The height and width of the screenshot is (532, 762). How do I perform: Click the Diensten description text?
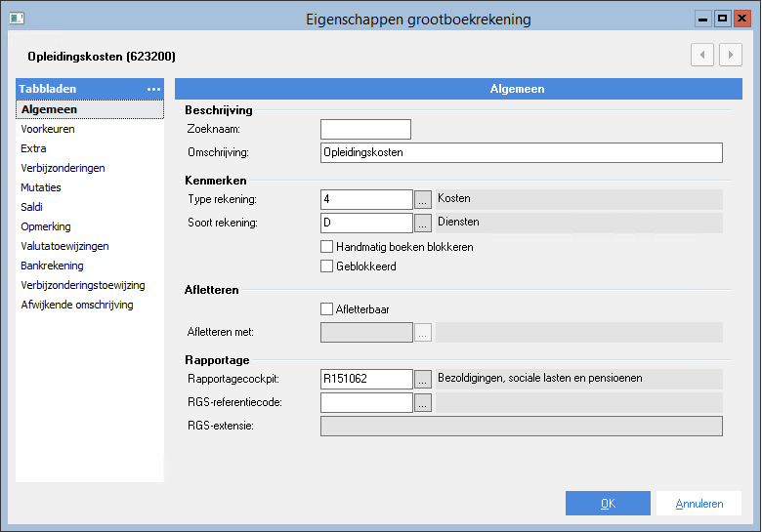pyautogui.click(x=458, y=222)
